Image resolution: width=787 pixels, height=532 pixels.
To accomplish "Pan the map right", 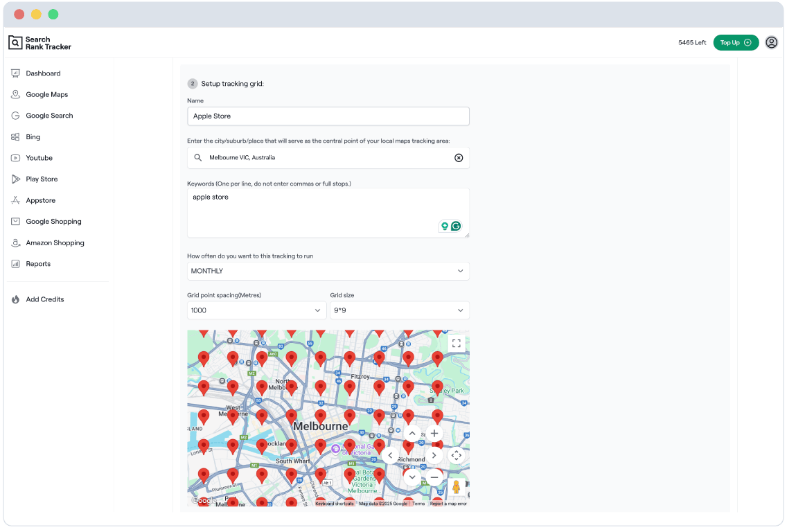I will [434, 456].
